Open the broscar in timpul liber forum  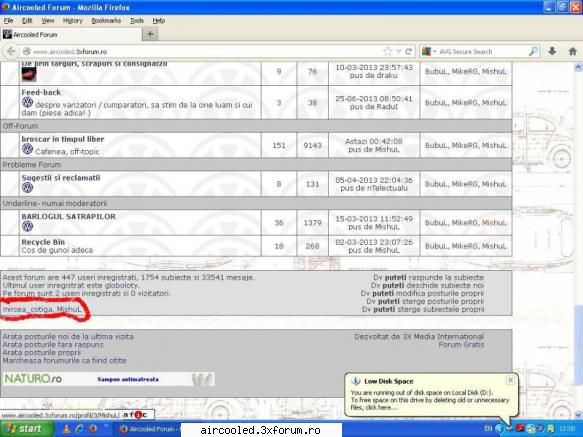click(63, 139)
